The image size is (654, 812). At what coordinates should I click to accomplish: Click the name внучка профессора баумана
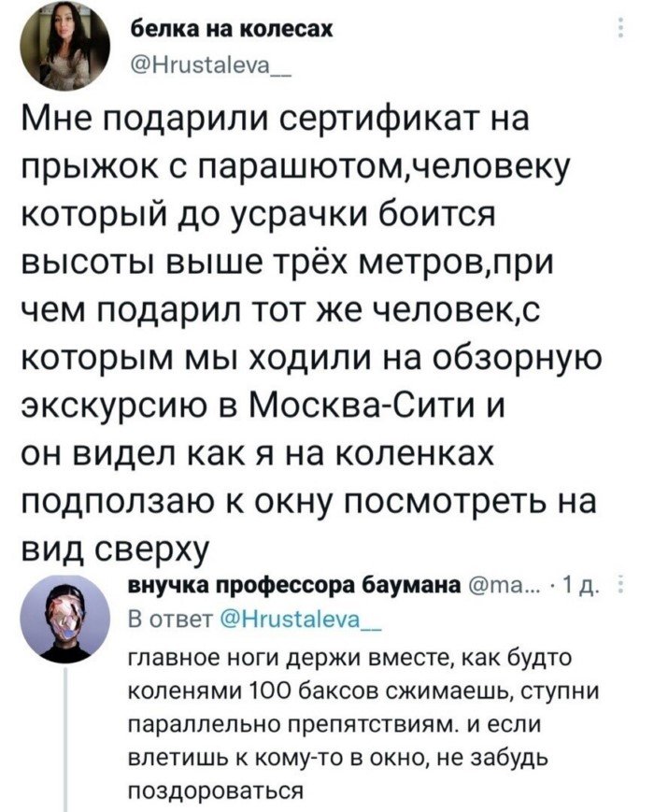pyautogui.click(x=294, y=586)
